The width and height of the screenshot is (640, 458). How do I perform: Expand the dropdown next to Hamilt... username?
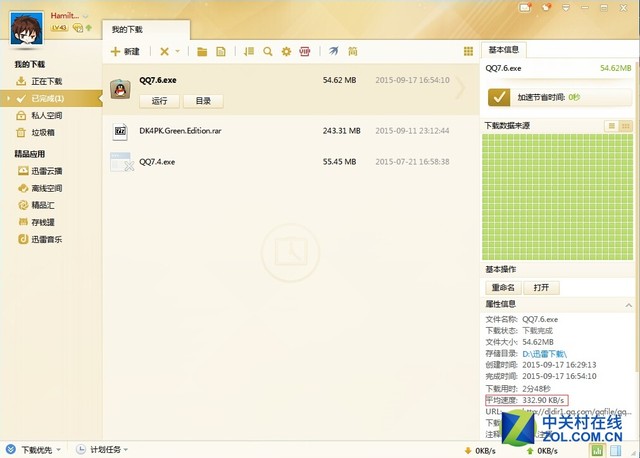pyautogui.click(x=85, y=16)
